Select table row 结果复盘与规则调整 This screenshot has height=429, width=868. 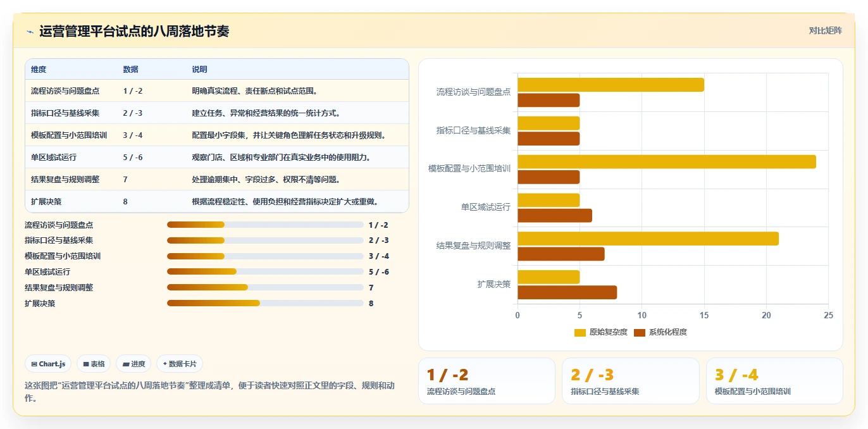(x=217, y=179)
